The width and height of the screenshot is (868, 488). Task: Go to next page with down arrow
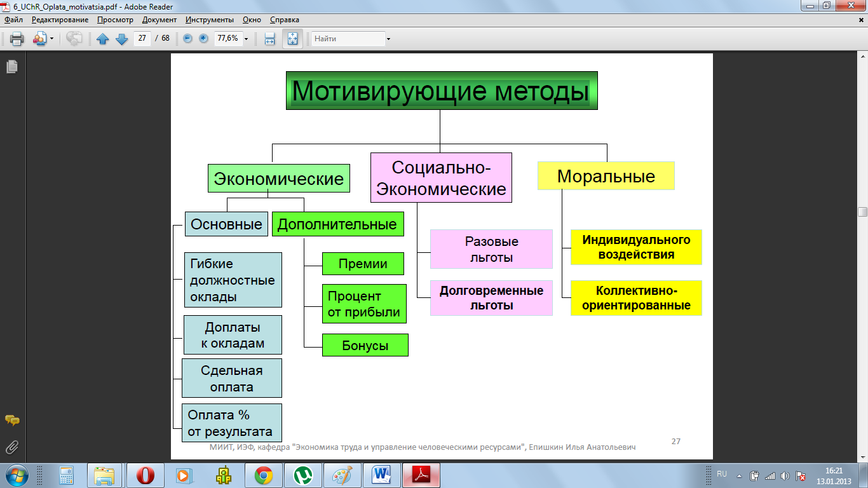point(122,39)
